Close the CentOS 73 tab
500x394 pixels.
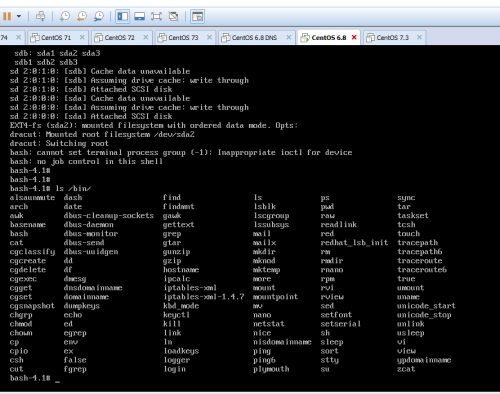tap(209, 37)
